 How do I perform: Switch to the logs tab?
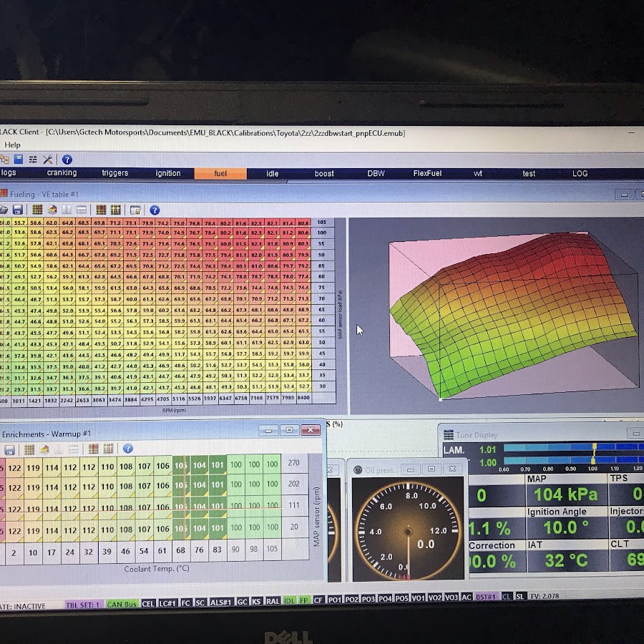click(8, 172)
